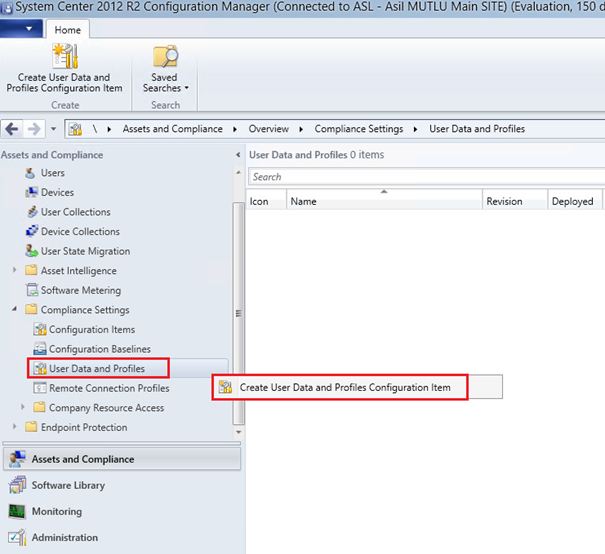Image resolution: width=605 pixels, height=554 pixels.
Task: Click the Configuration Baselines icon
Action: tap(40, 348)
